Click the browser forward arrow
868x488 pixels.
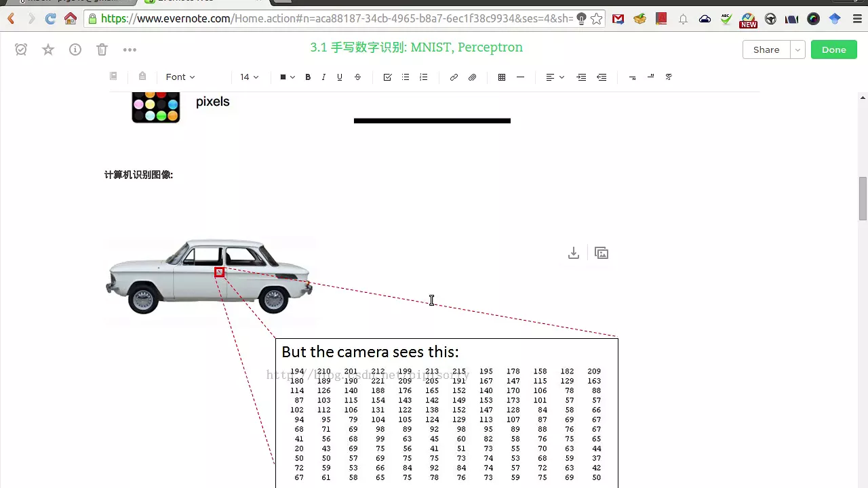point(31,19)
